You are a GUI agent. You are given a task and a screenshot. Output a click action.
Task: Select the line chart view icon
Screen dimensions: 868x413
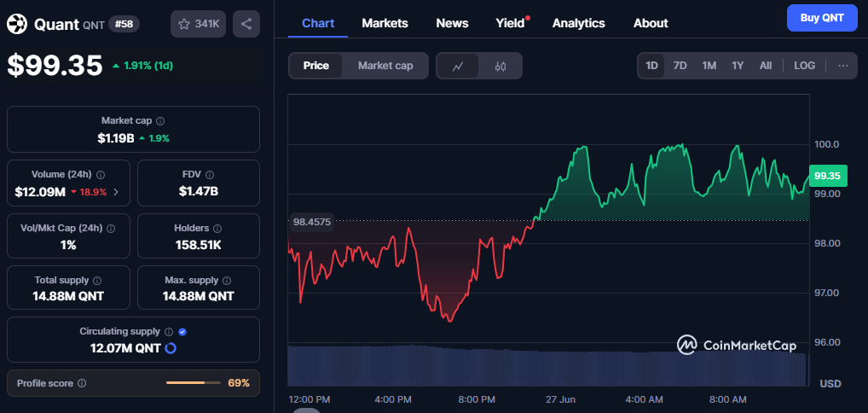[x=458, y=66]
